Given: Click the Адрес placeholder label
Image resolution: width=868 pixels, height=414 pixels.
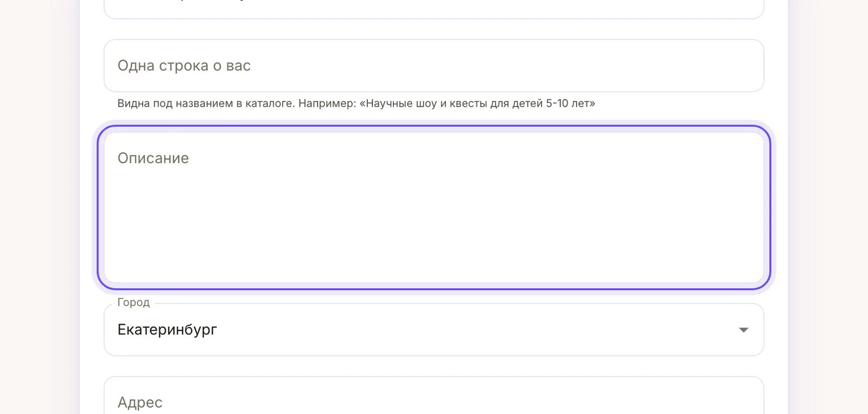Looking at the screenshot, I should pyautogui.click(x=140, y=403).
